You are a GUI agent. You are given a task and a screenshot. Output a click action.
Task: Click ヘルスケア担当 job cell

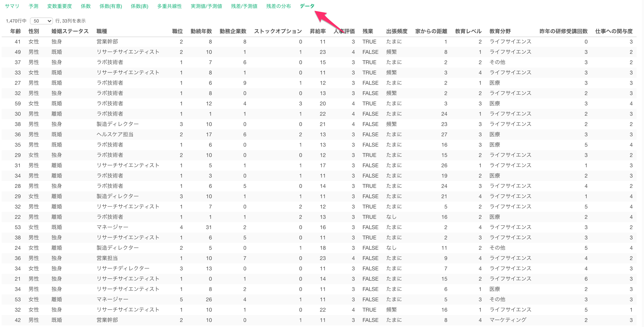coord(115,134)
